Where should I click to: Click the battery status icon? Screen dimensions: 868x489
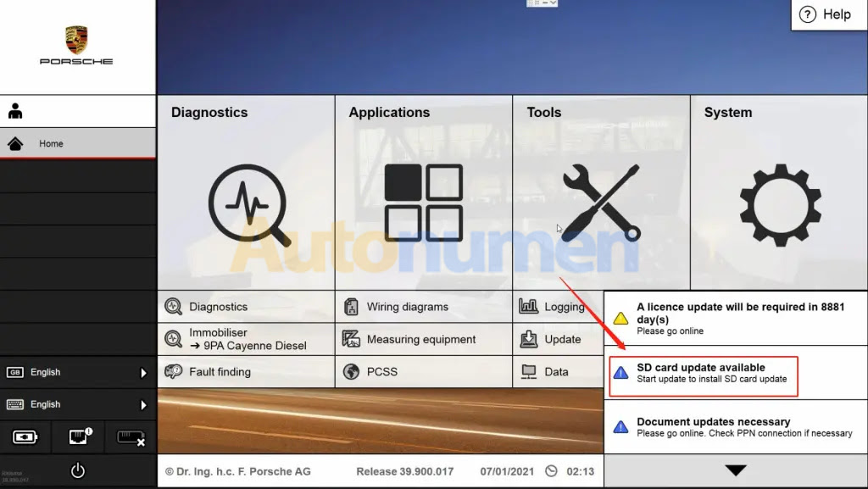(x=25, y=437)
